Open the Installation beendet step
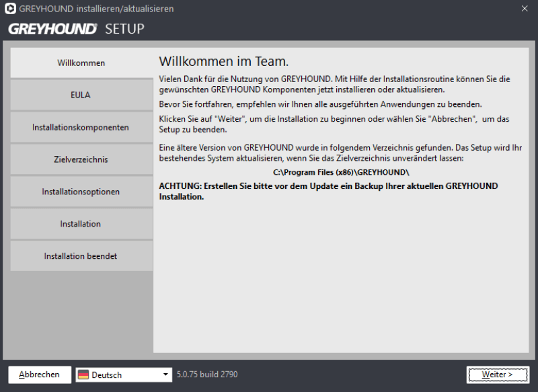The image size is (538, 392). (x=81, y=256)
